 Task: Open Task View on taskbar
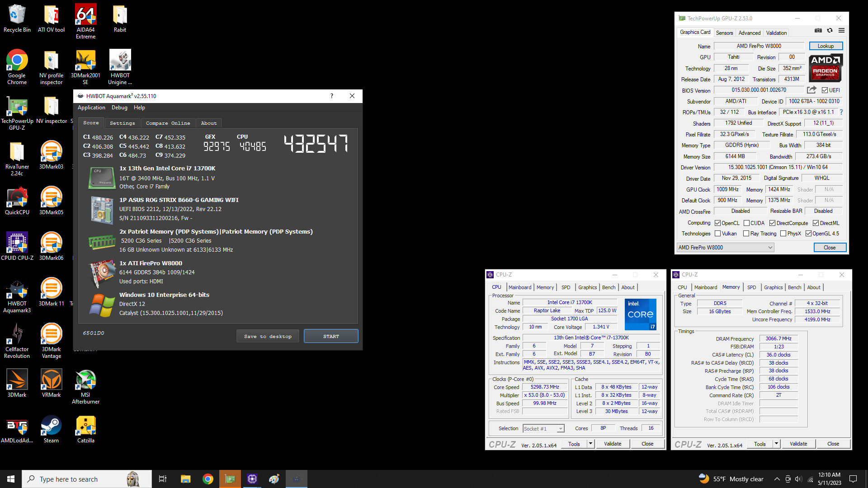(163, 479)
